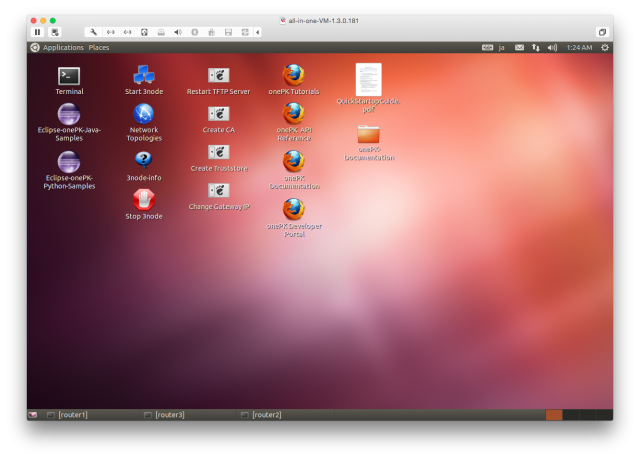Select the Start 3node icon
The width and height of the screenshot is (640, 459).
click(144, 75)
